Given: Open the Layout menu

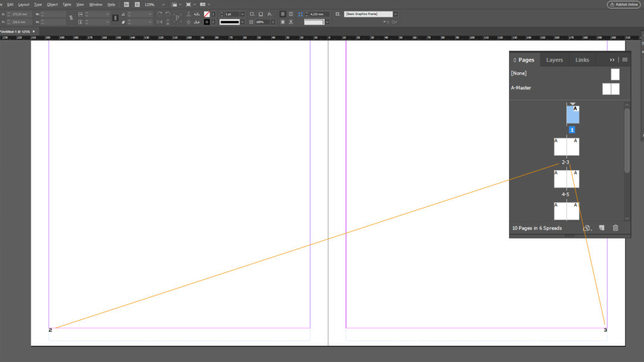Looking at the screenshot, I should click(x=24, y=4).
